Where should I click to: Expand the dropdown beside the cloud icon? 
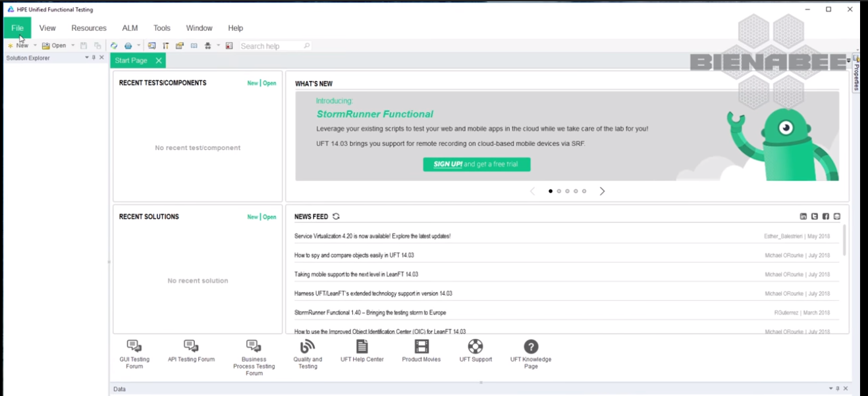[138, 46]
